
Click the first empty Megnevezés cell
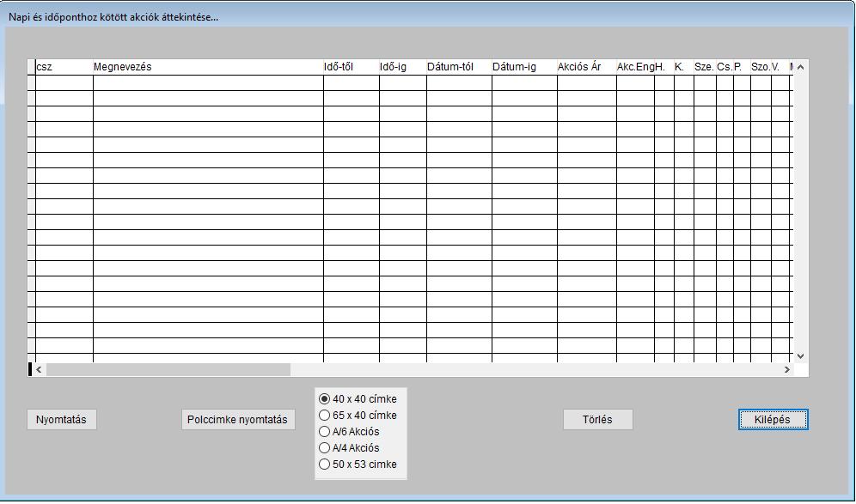(x=208, y=83)
